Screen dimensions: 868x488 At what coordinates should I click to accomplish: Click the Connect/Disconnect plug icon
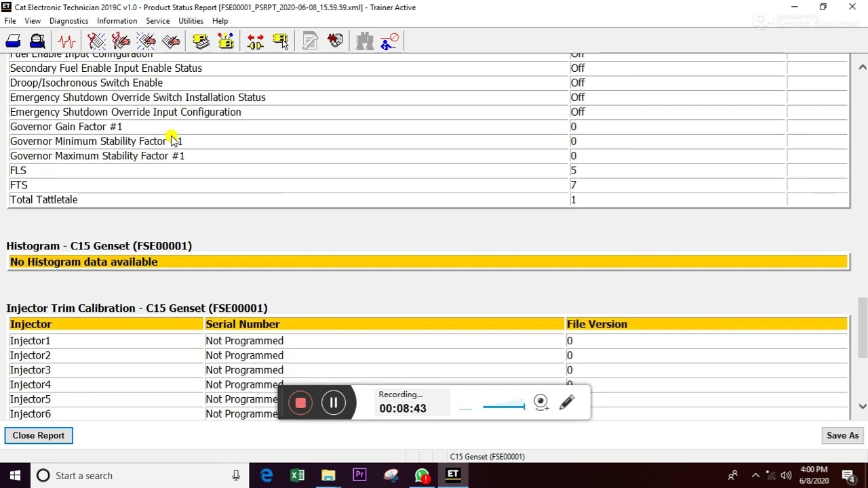click(256, 41)
